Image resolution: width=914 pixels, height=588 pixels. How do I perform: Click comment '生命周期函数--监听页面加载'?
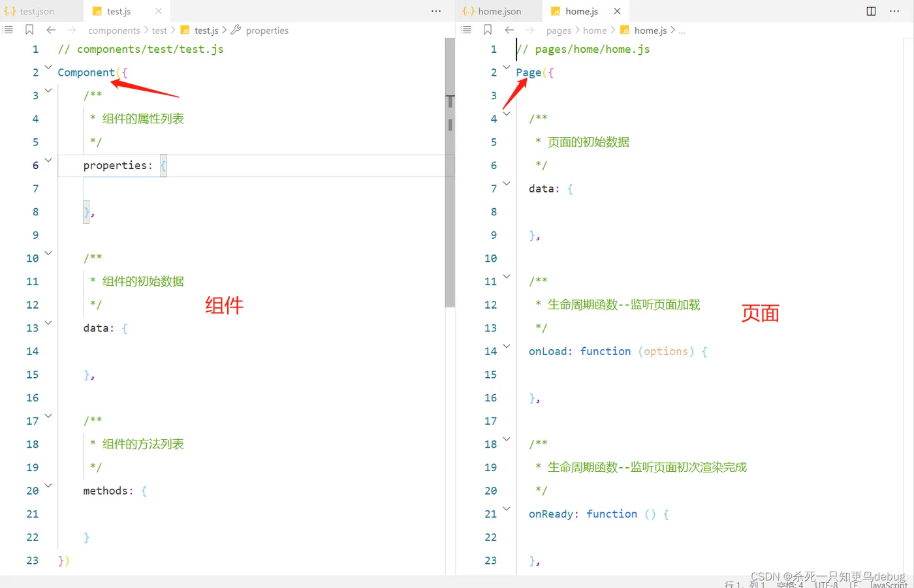[624, 305]
